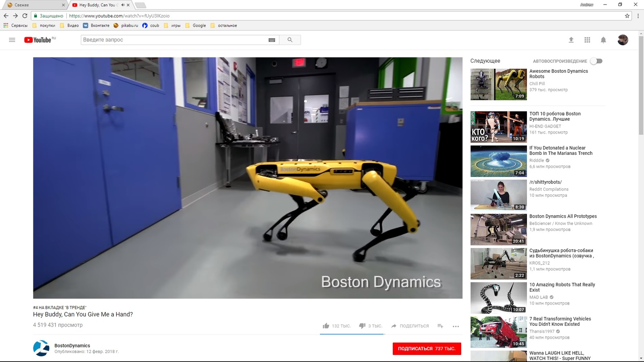The height and width of the screenshot is (362, 644).
Task: Open Boston Dynamics All Prototypes thumbnail
Action: [499, 229]
